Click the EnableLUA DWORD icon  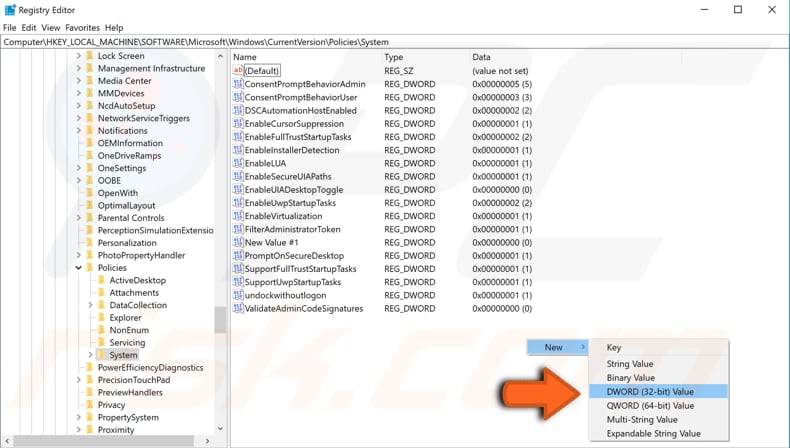(238, 163)
